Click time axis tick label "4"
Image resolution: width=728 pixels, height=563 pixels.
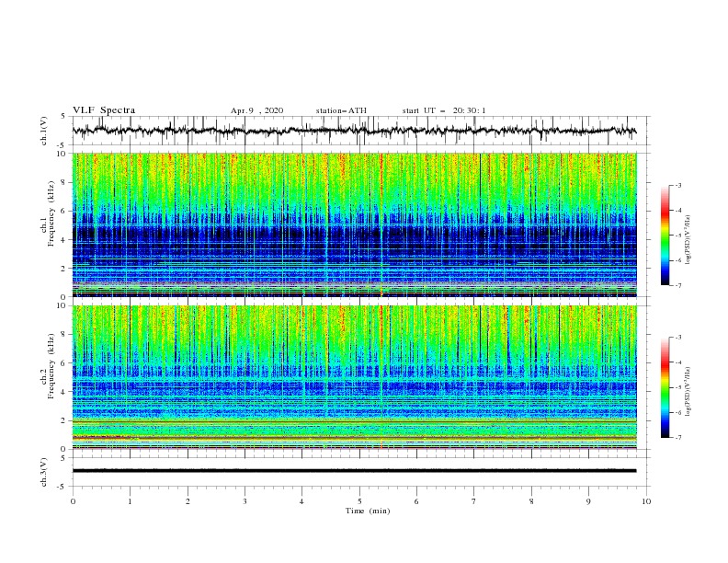(301, 501)
